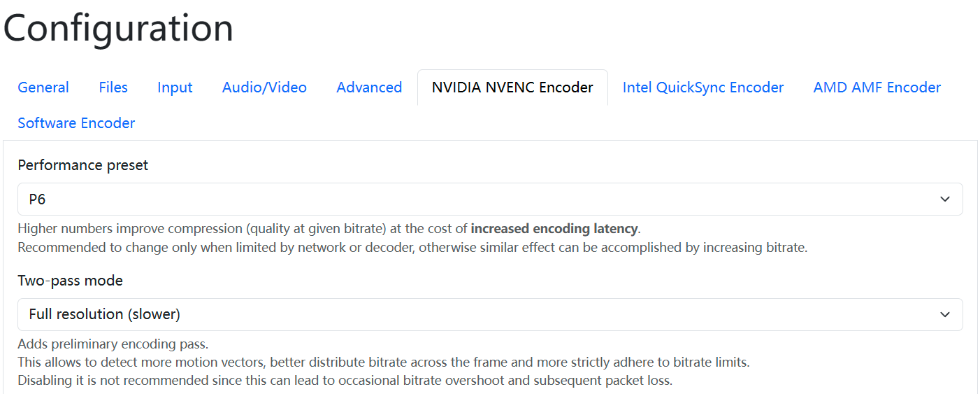Select the NVIDIA NVENC Encoder tab
The image size is (980, 394).
512,87
